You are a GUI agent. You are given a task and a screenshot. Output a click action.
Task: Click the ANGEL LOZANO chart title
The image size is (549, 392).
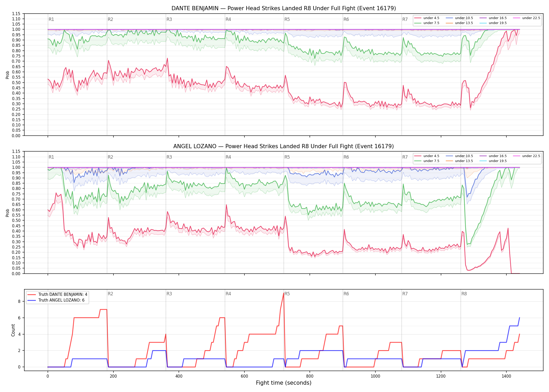pyautogui.click(x=284, y=146)
